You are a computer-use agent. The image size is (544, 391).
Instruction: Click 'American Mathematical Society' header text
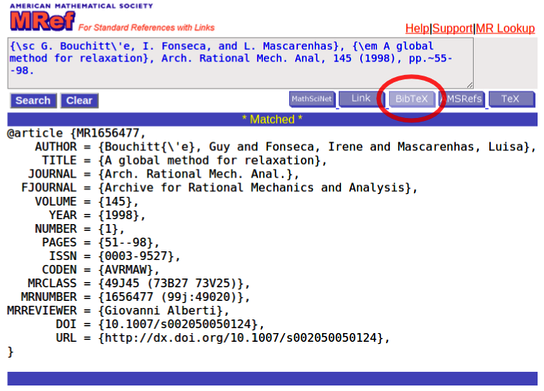(81, 6)
